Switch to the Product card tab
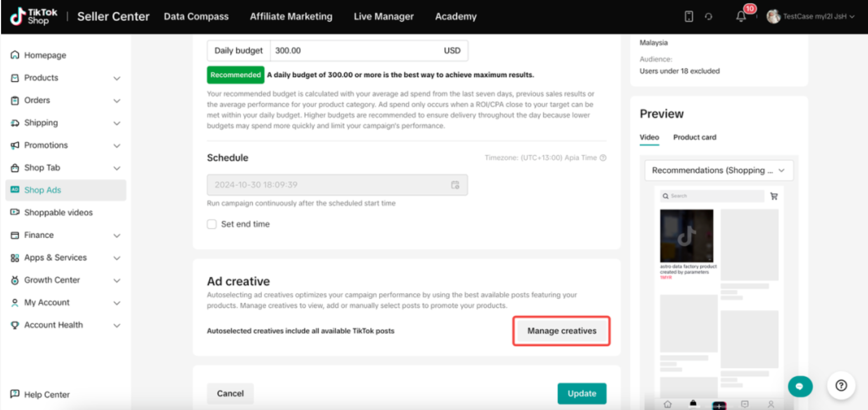868x410 pixels. [x=694, y=137]
